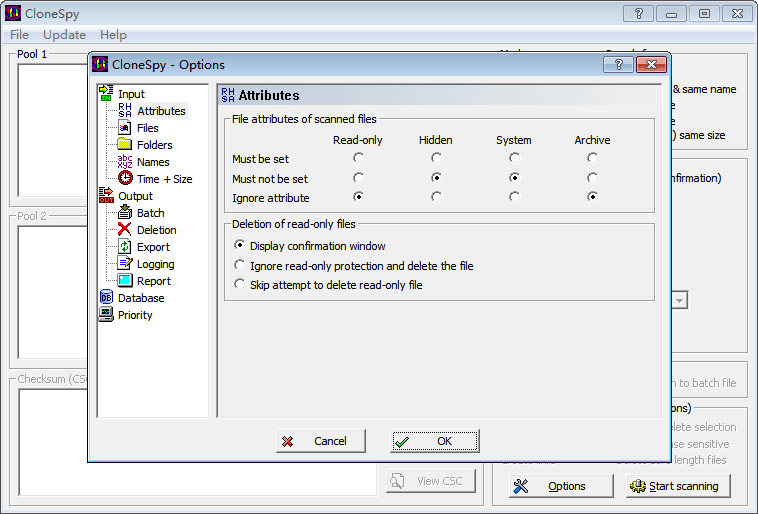Image resolution: width=758 pixels, height=514 pixels.
Task: Select the Folders icon in tree
Action: pyautogui.click(x=125, y=145)
